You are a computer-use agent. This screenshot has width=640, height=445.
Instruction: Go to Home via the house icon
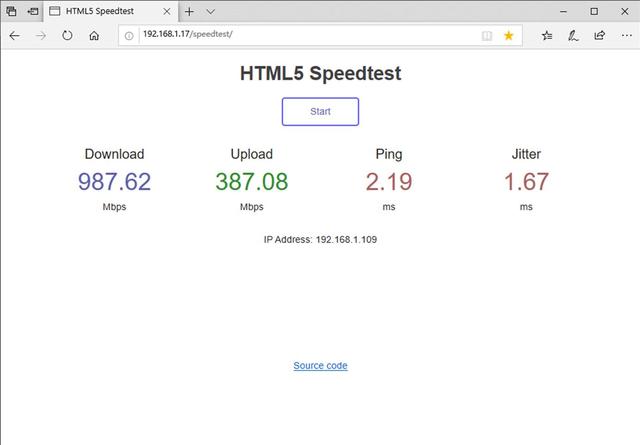pyautogui.click(x=94, y=35)
